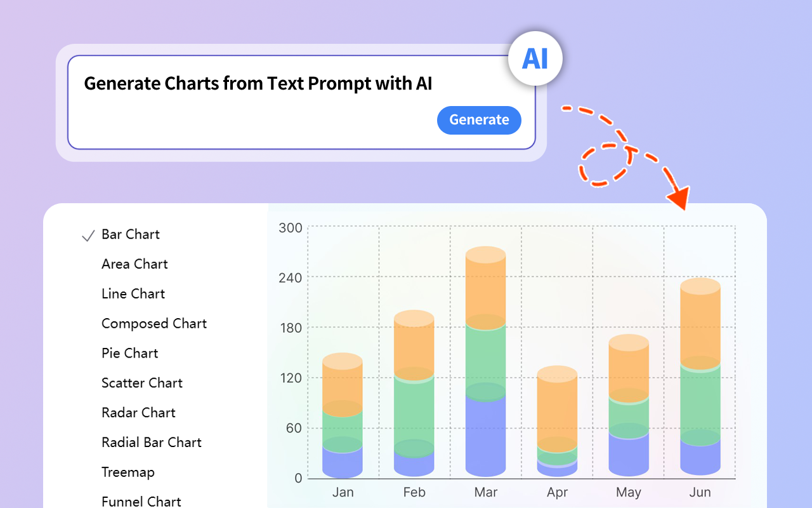Choose Area Chart in the list
Screen dimensions: 812x508
tap(134, 264)
